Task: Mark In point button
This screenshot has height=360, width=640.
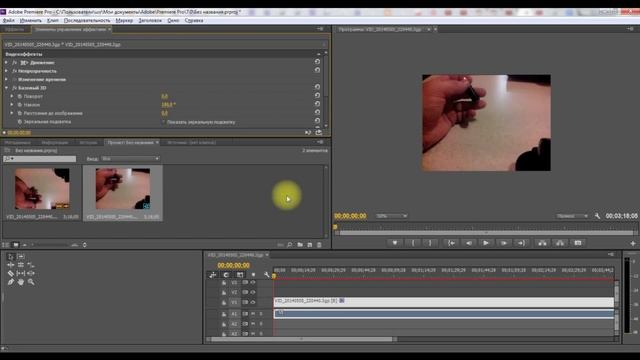Action: [413, 243]
